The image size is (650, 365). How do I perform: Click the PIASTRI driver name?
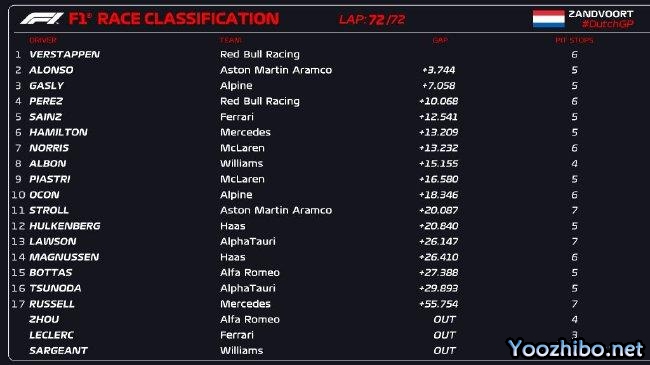click(x=49, y=179)
